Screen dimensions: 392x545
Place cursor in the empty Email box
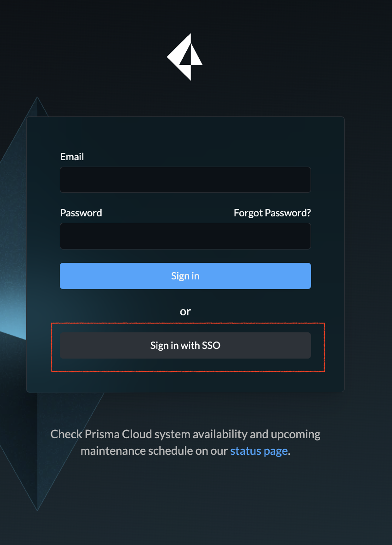[185, 180]
